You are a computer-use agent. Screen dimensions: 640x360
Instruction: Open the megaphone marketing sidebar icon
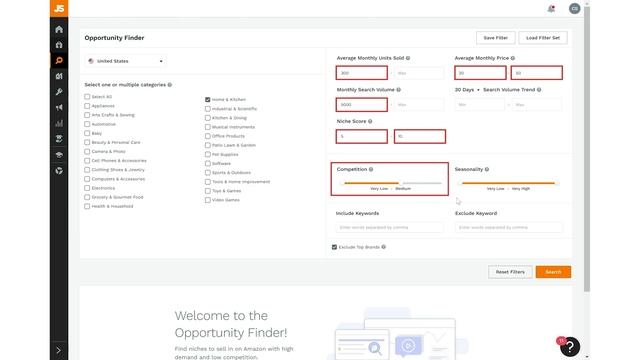[x=59, y=107]
